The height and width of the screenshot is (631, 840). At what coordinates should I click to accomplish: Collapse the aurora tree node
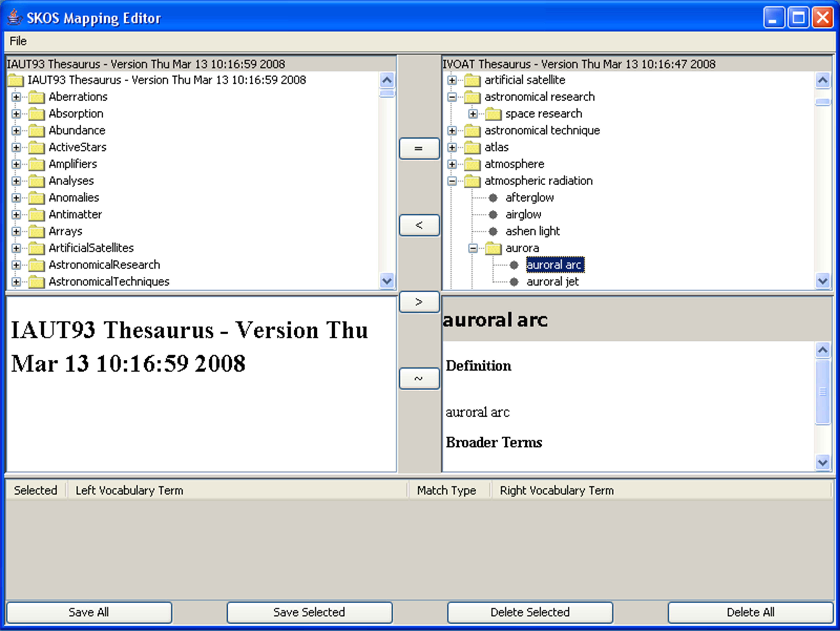[473, 248]
